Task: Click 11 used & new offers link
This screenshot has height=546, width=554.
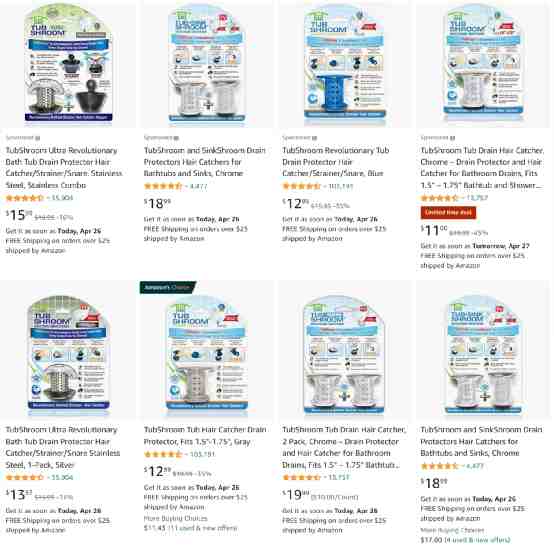Action: point(202,528)
